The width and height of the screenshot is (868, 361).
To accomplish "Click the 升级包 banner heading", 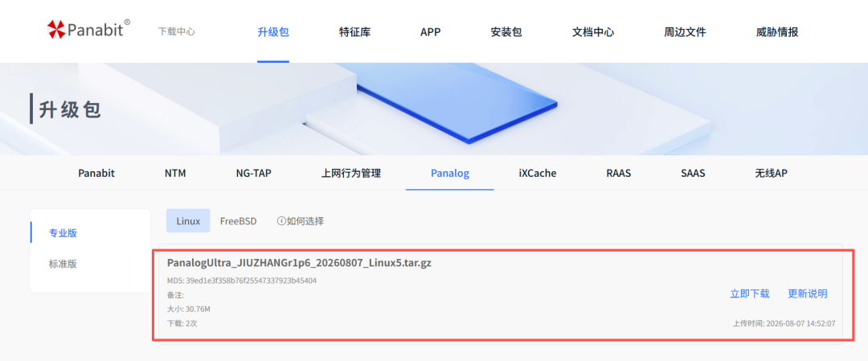I will click(70, 109).
